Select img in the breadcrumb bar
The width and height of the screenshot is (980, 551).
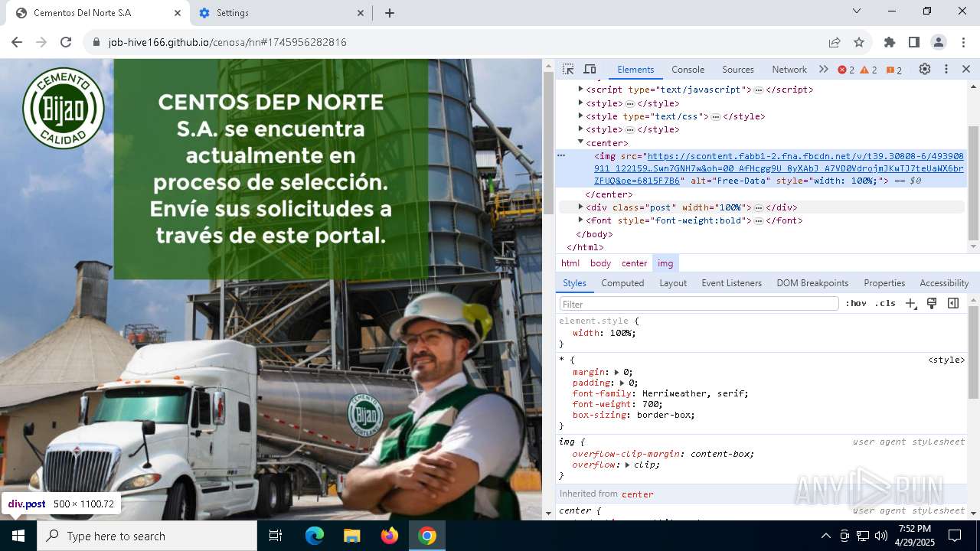point(665,263)
